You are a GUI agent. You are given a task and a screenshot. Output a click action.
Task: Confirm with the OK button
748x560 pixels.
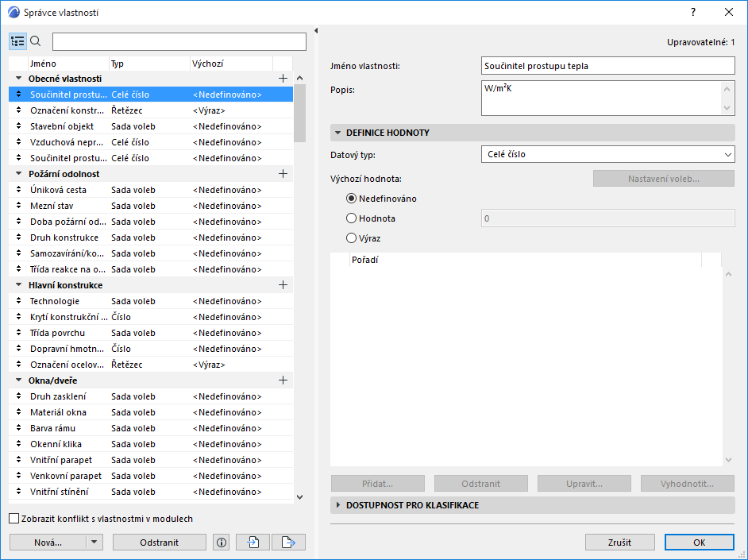click(700, 543)
